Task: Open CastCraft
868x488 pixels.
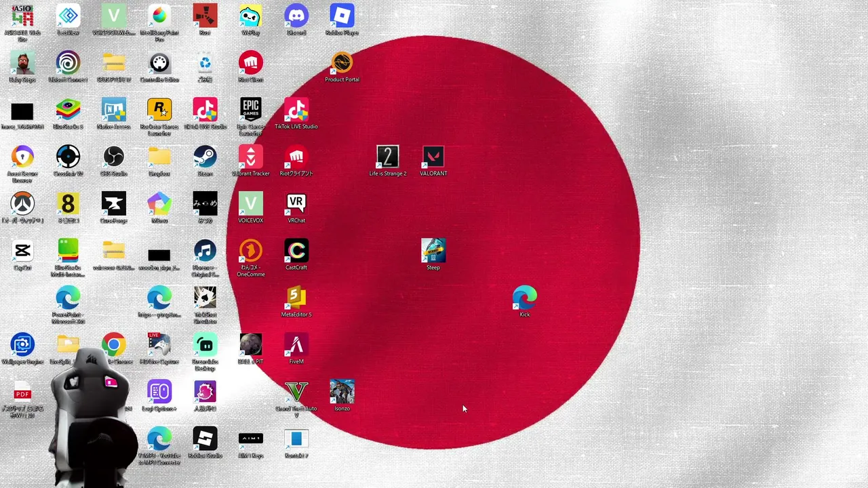Action: pyautogui.click(x=296, y=251)
